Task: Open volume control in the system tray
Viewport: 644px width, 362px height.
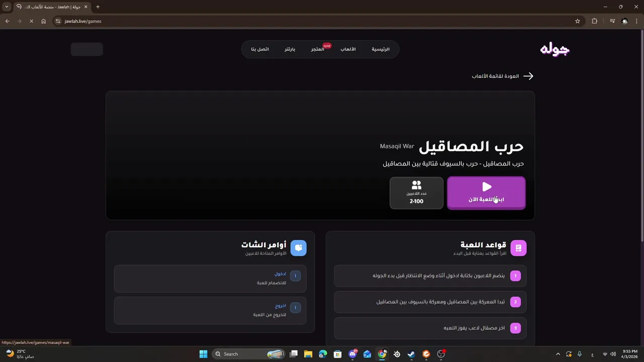Action: [x=613, y=354]
